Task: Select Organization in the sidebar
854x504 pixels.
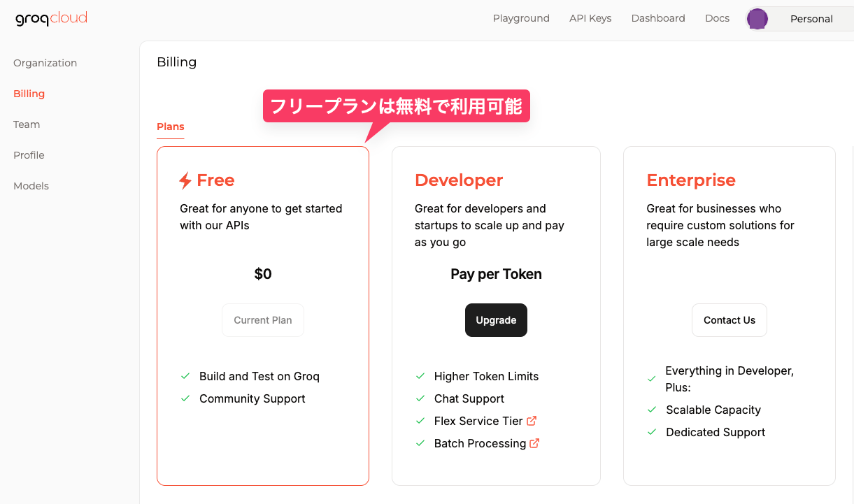Action: 45,63
